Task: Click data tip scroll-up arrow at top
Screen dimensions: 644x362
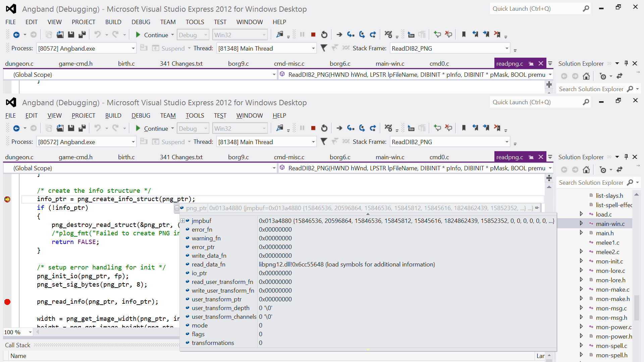Action: click(x=368, y=214)
